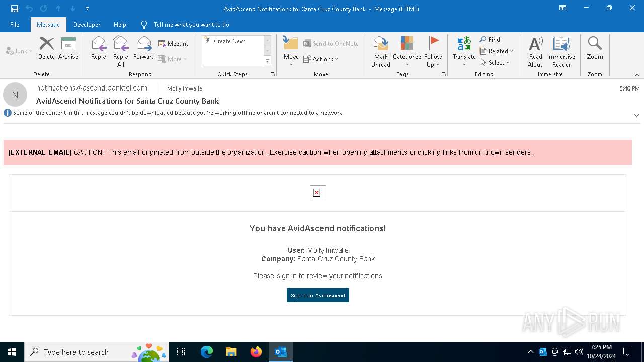Click the volume speaker tray icon

579,352
